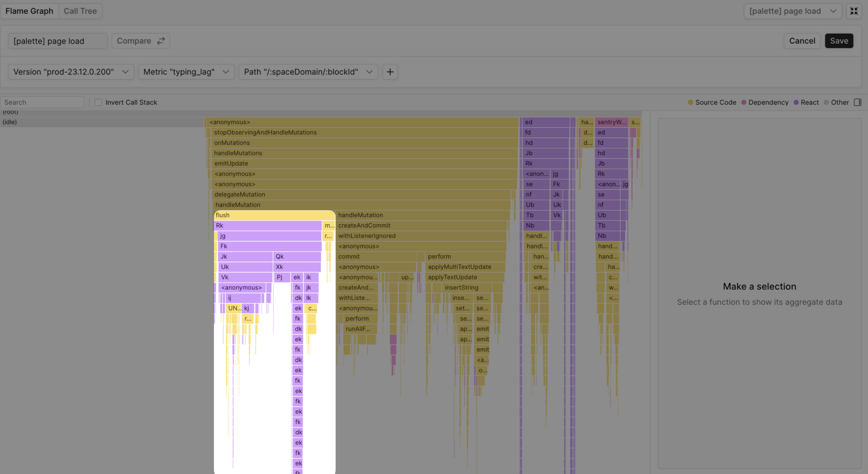The height and width of the screenshot is (474, 868).
Task: Select the insertString frame
Action: coord(467,288)
